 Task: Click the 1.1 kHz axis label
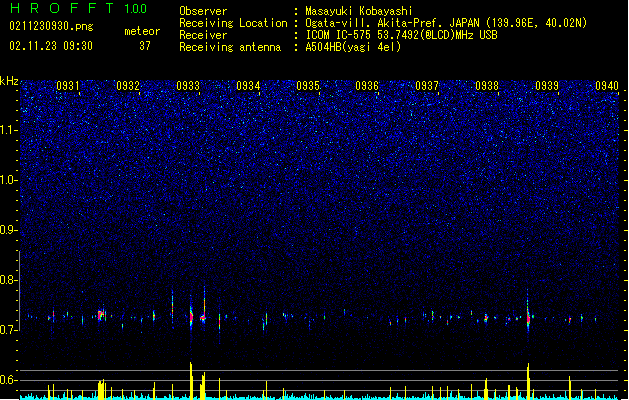click(9, 130)
